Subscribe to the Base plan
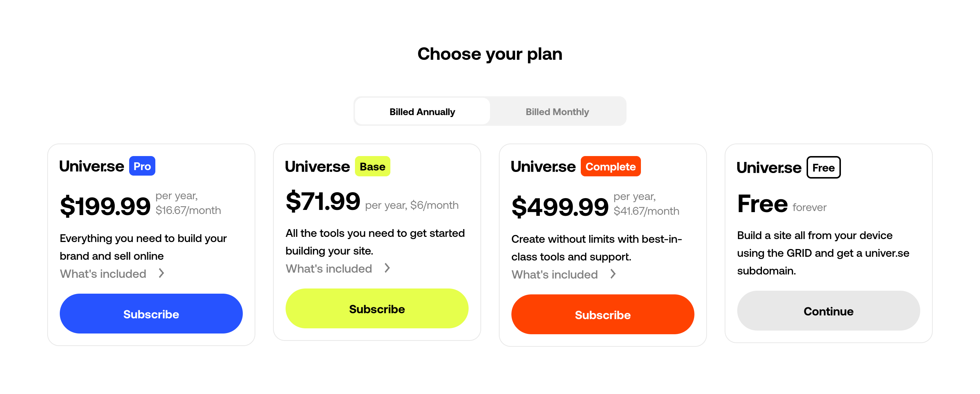Screen dimensions: 980x394 [x=377, y=309]
